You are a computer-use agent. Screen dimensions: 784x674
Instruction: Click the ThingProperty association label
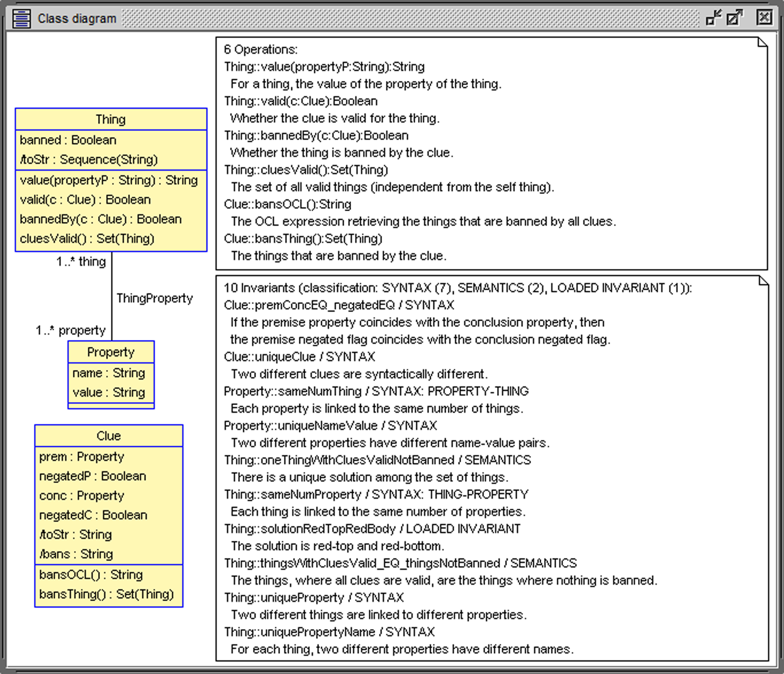[155, 298]
